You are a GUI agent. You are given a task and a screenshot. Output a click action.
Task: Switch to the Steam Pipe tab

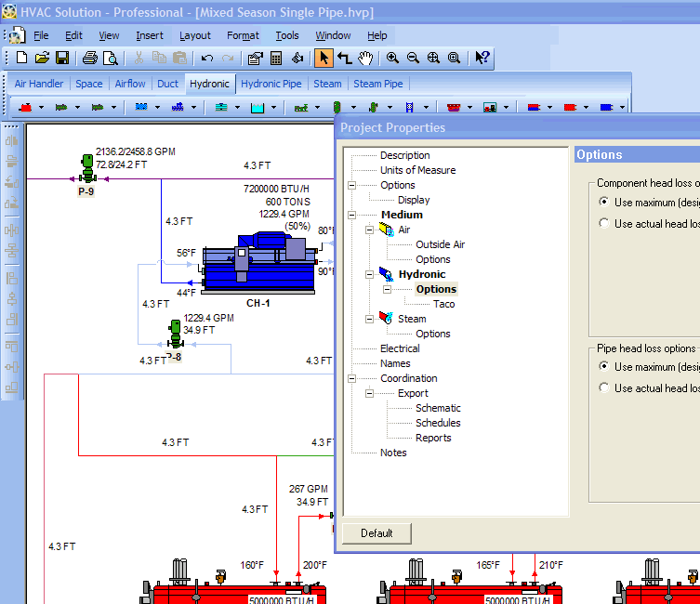click(378, 84)
